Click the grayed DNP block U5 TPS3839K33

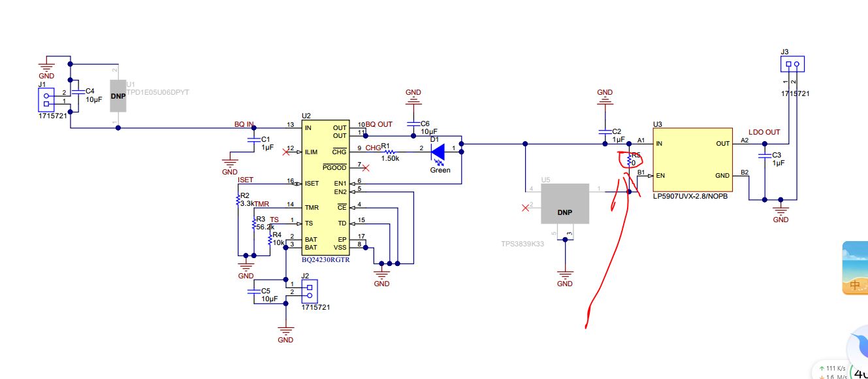tap(565, 203)
